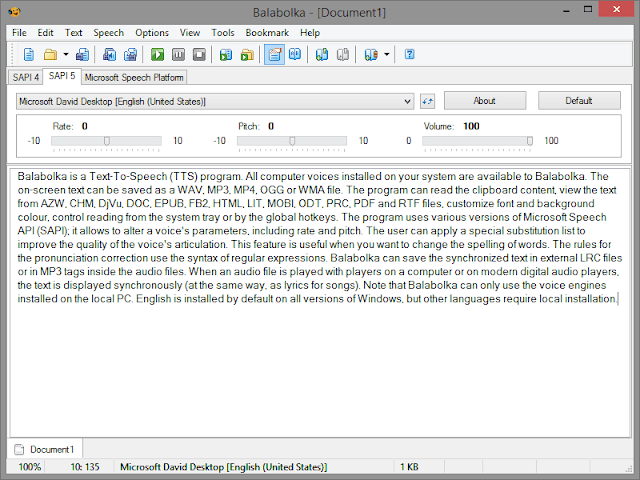Click the Default button
This screenshot has width=640, height=480.
pyautogui.click(x=579, y=100)
